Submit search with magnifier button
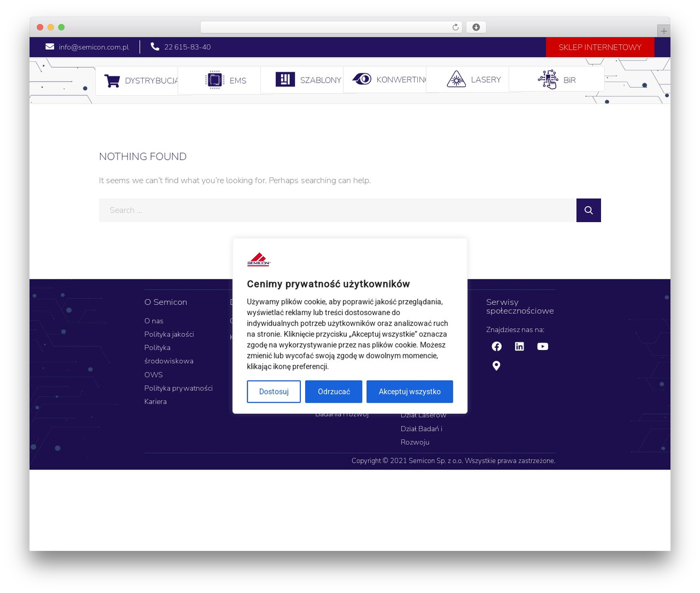The height and width of the screenshot is (593, 700). click(x=588, y=210)
